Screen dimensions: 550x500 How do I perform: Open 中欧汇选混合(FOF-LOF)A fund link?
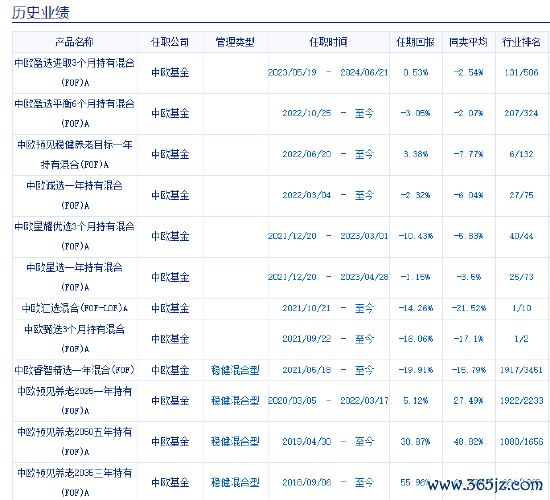75,308
